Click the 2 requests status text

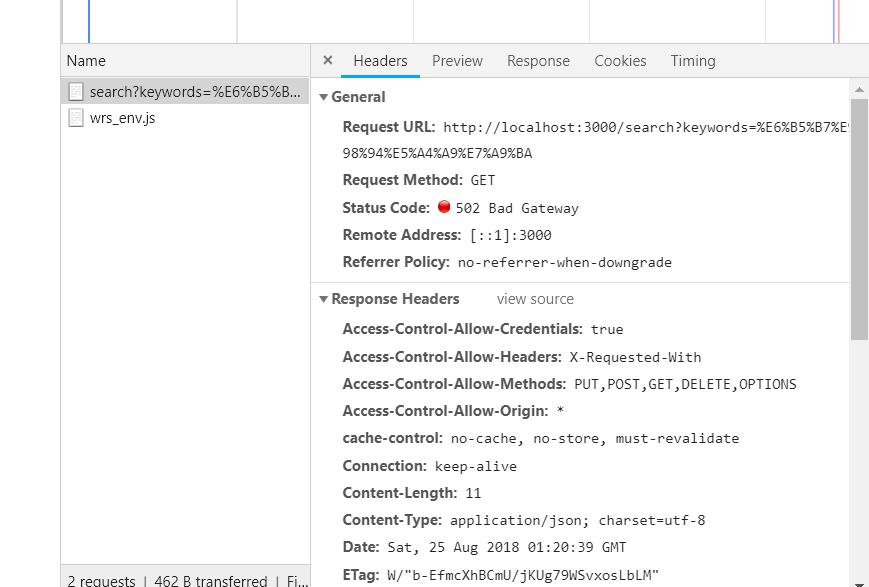pyautogui.click(x=101, y=581)
